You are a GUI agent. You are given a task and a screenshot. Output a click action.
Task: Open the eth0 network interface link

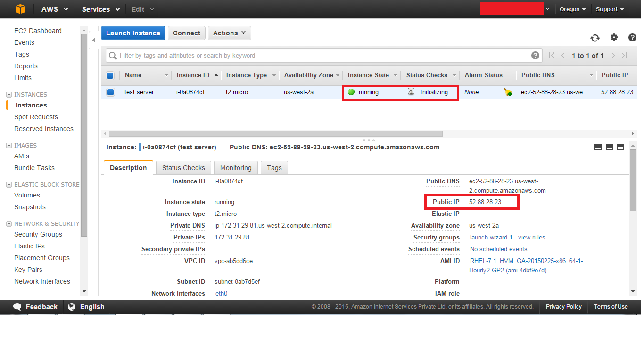(x=221, y=293)
